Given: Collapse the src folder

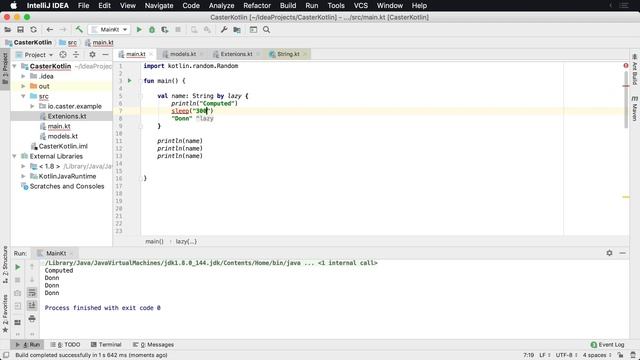Looking at the screenshot, I should click(x=23, y=96).
